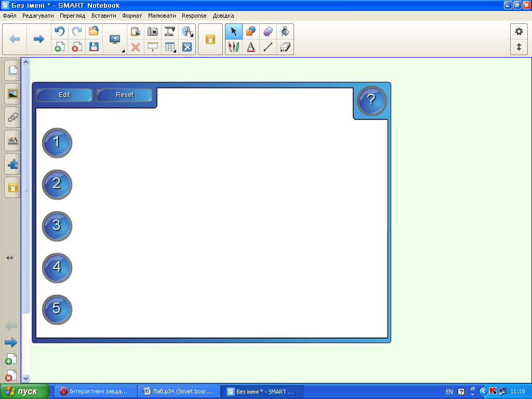Move the toolbar with up-down arrow icon
The image size is (532, 399).
pyautogui.click(x=519, y=47)
